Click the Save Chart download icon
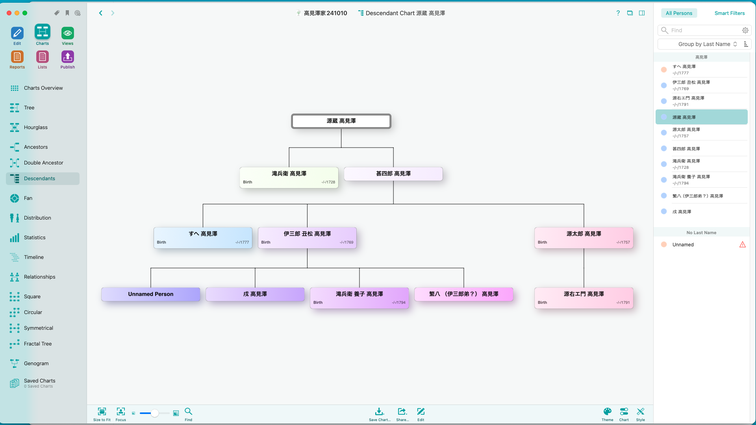 [x=379, y=411]
